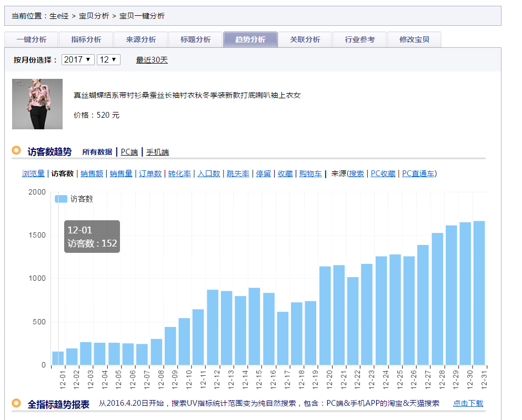Select the 行业参考 tab
522x420 pixels.
click(x=359, y=39)
